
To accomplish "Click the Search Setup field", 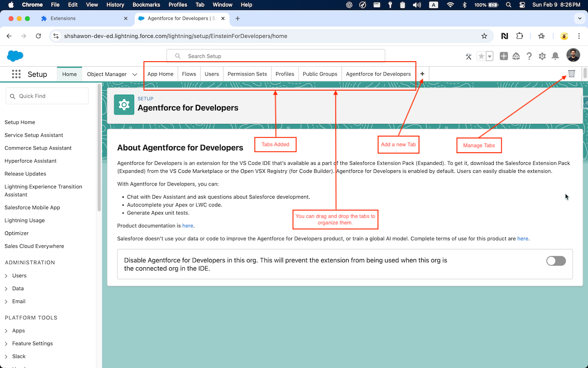I will click(276, 56).
